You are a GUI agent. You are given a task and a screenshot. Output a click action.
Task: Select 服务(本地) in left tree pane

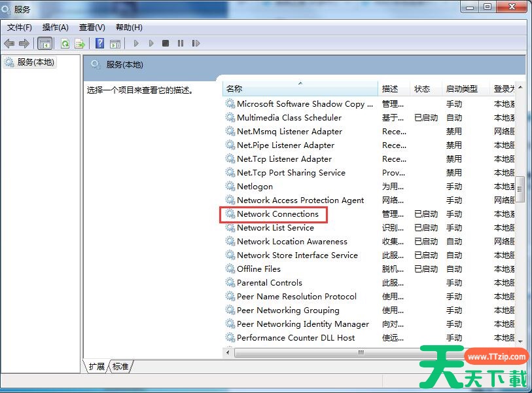[29, 62]
